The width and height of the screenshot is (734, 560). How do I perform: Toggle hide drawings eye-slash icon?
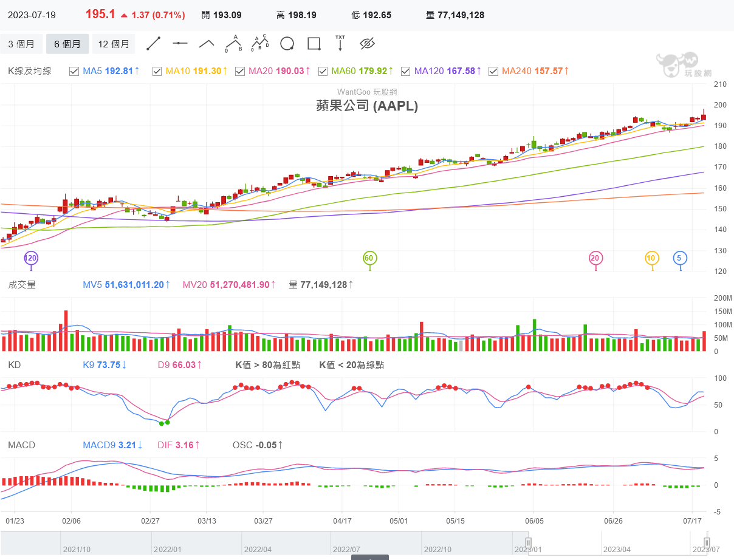click(x=368, y=44)
